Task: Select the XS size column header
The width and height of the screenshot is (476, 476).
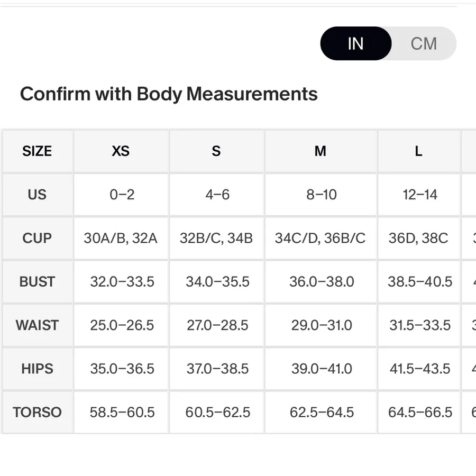Action: 121,151
